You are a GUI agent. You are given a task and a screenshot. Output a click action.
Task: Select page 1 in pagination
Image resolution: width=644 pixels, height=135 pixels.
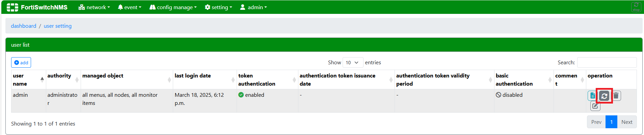(x=611, y=122)
